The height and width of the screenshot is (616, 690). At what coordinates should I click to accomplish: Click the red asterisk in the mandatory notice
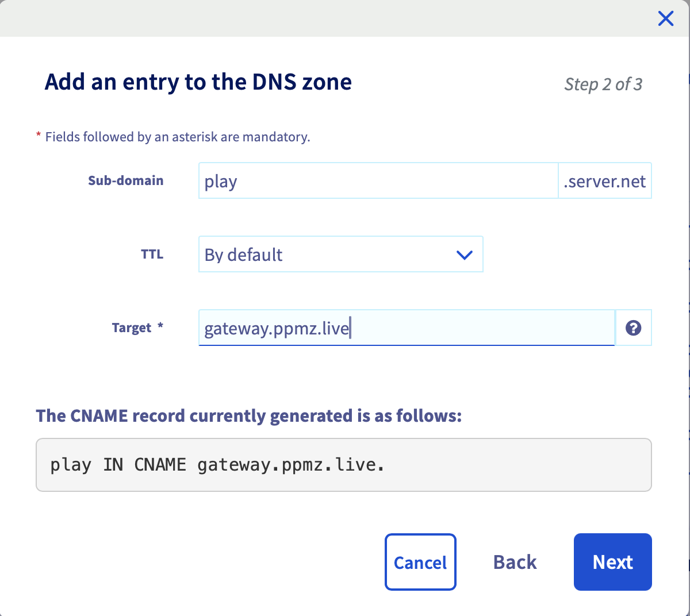39,136
